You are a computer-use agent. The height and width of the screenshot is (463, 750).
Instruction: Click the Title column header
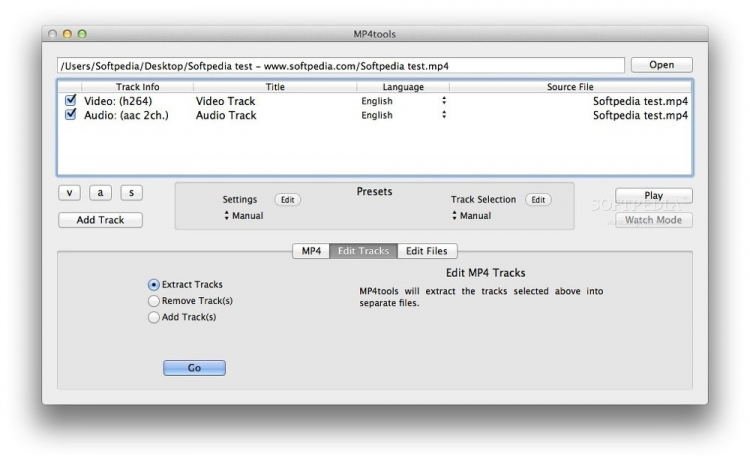(275, 87)
